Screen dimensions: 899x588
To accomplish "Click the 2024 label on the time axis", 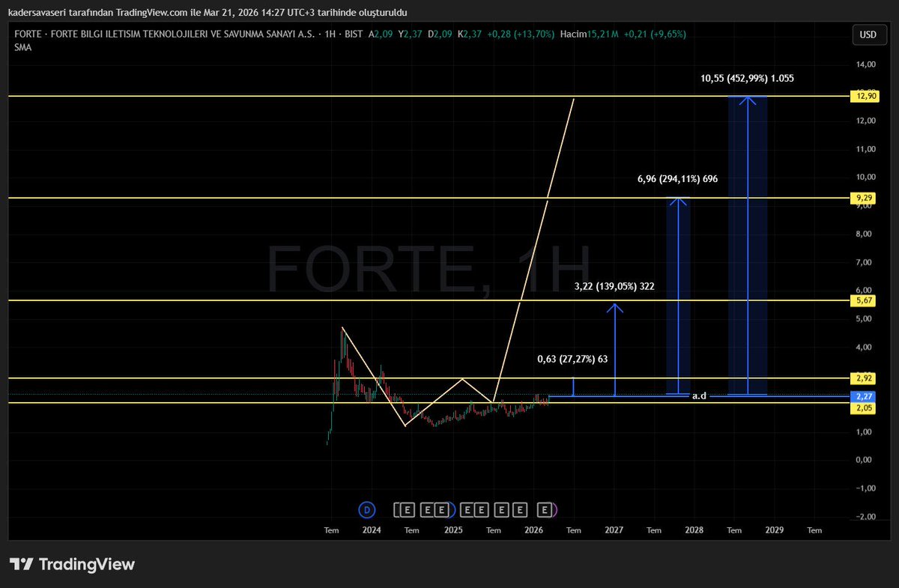I will [371, 530].
